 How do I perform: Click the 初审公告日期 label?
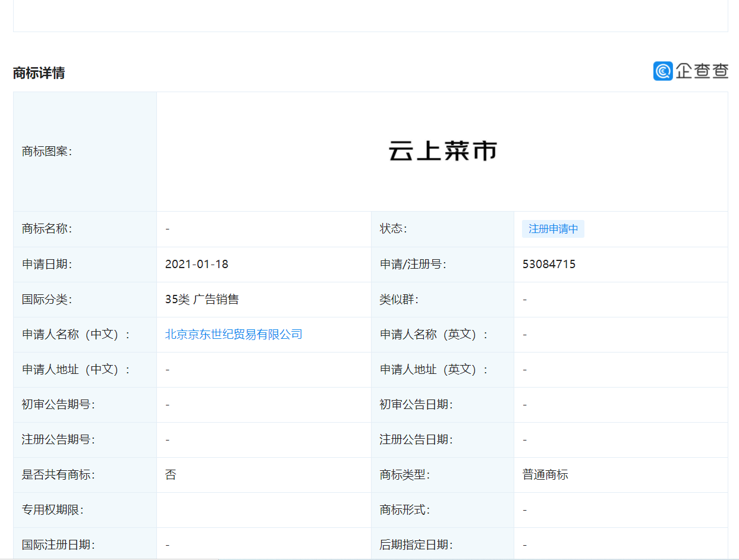[416, 405]
